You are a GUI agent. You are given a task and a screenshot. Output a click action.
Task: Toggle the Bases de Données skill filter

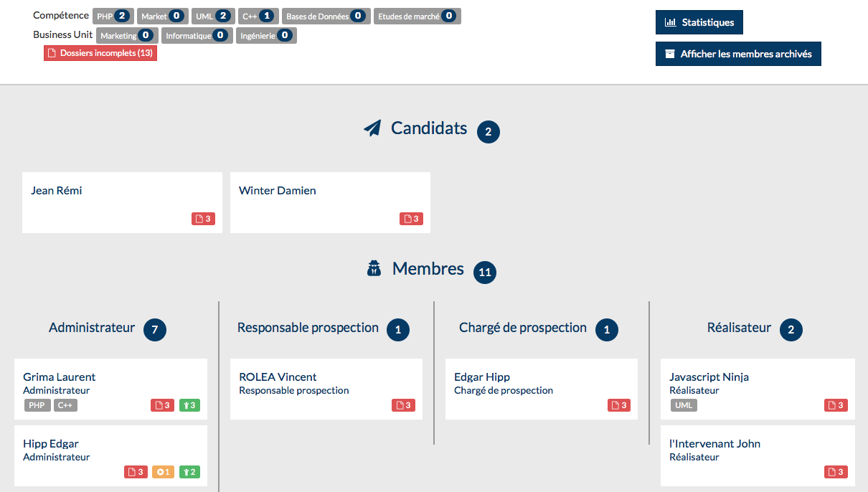click(327, 16)
